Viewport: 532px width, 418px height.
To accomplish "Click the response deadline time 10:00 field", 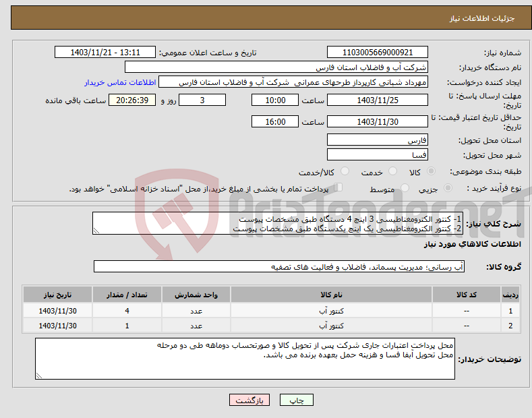I will (x=275, y=100).
